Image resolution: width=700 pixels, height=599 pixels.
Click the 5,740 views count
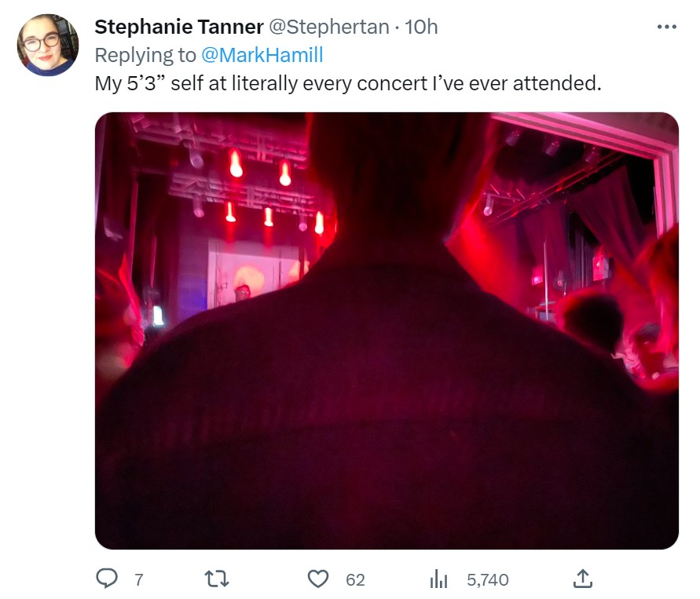point(487,580)
